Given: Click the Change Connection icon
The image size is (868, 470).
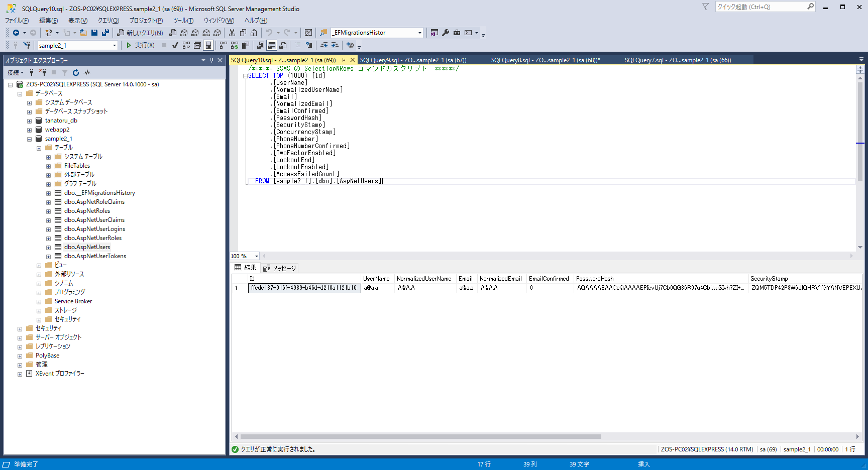Looking at the screenshot, I should pyautogui.click(x=27, y=45).
